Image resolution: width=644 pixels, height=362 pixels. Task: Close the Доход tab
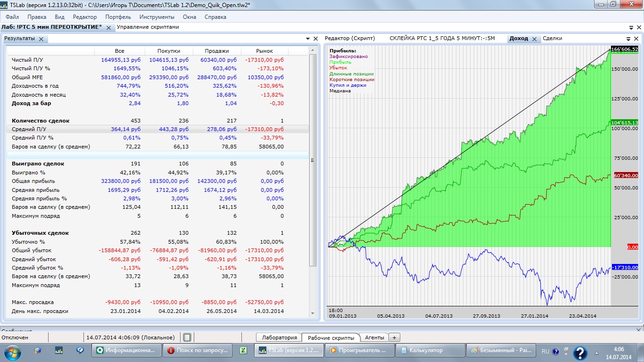click(535, 39)
